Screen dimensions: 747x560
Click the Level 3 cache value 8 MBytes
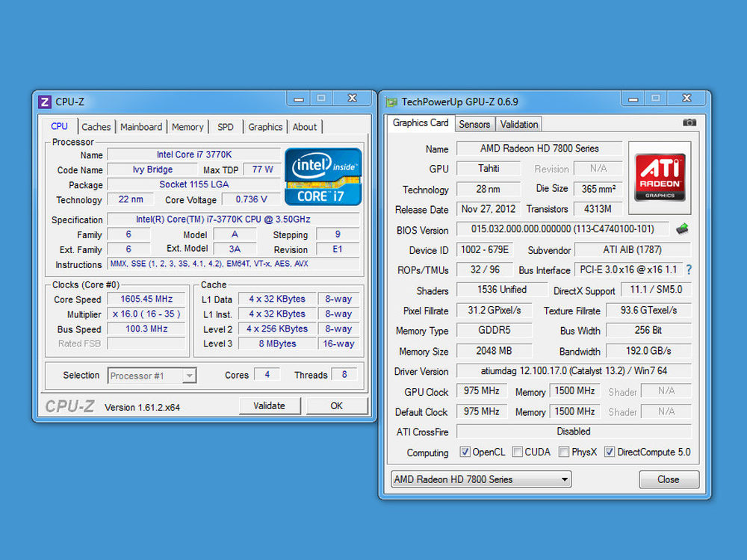(277, 343)
